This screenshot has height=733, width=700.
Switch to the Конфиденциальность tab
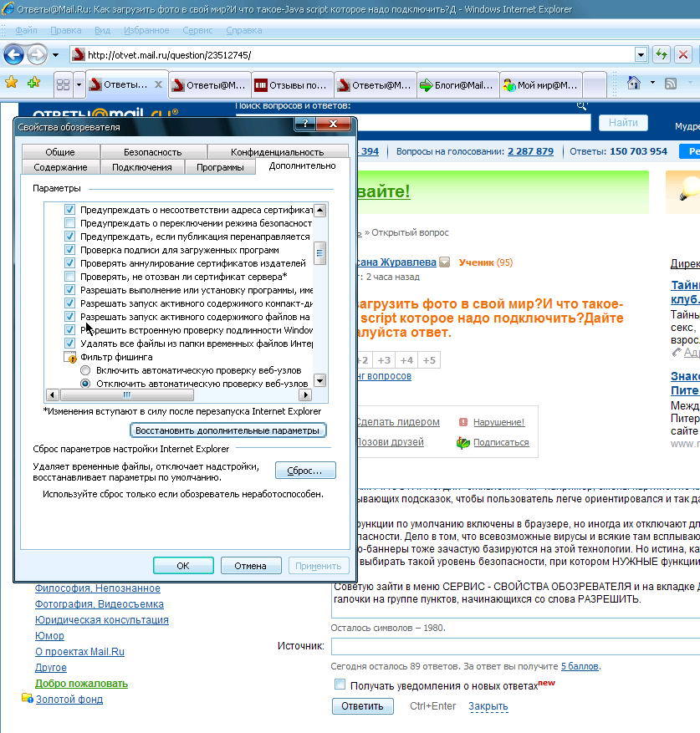click(278, 152)
